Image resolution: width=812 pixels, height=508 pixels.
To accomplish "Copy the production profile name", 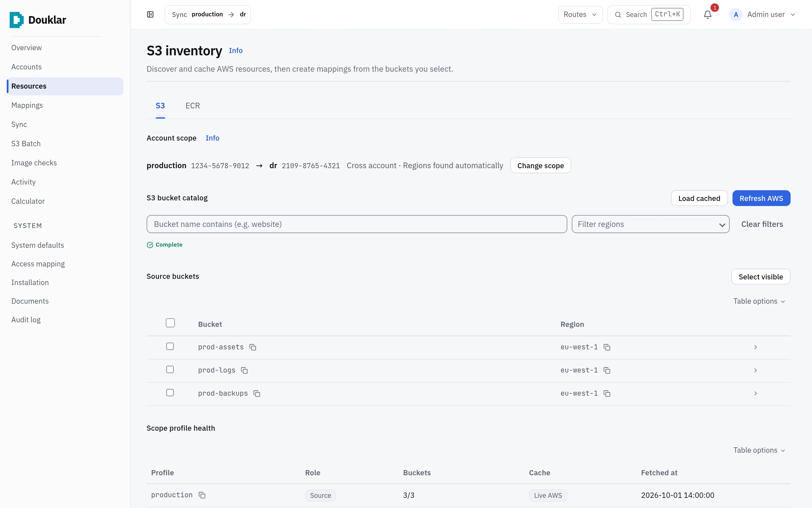I will point(202,495).
